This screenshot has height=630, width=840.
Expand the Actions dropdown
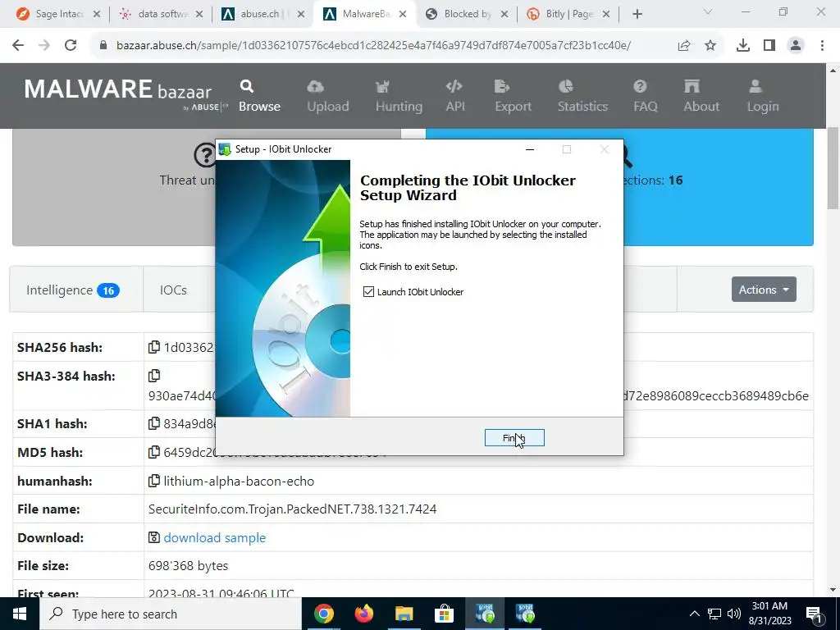tap(764, 290)
